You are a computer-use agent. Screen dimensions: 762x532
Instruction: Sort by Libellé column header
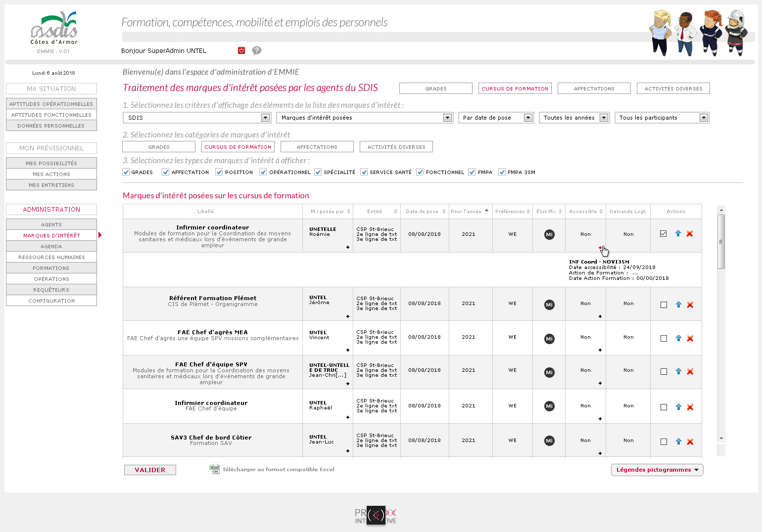(206, 212)
